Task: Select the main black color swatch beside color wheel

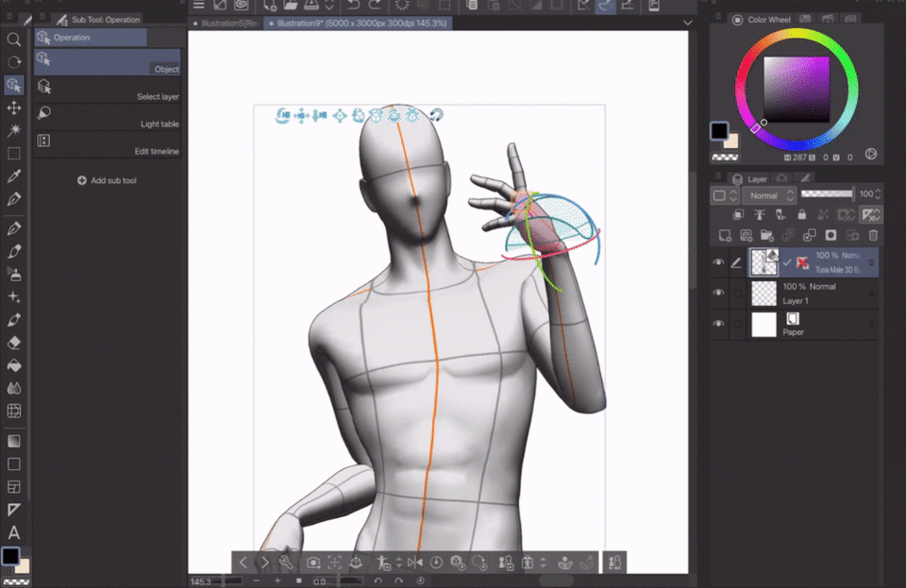Action: click(719, 130)
